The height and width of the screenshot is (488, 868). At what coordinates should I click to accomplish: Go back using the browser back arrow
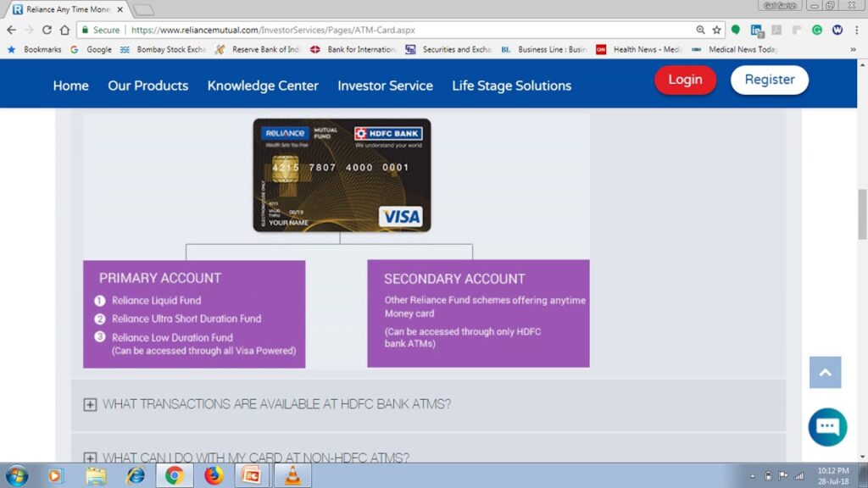[12, 30]
